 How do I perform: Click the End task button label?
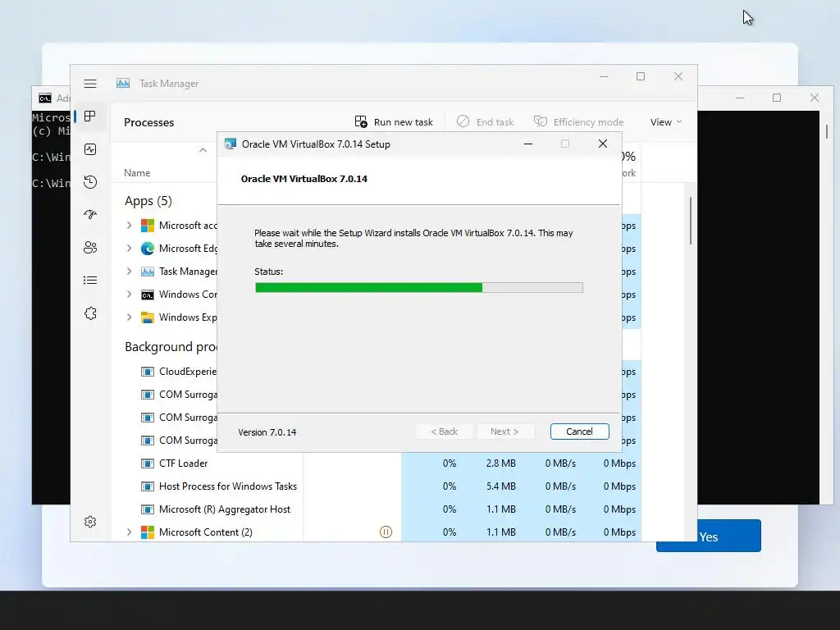click(x=495, y=122)
